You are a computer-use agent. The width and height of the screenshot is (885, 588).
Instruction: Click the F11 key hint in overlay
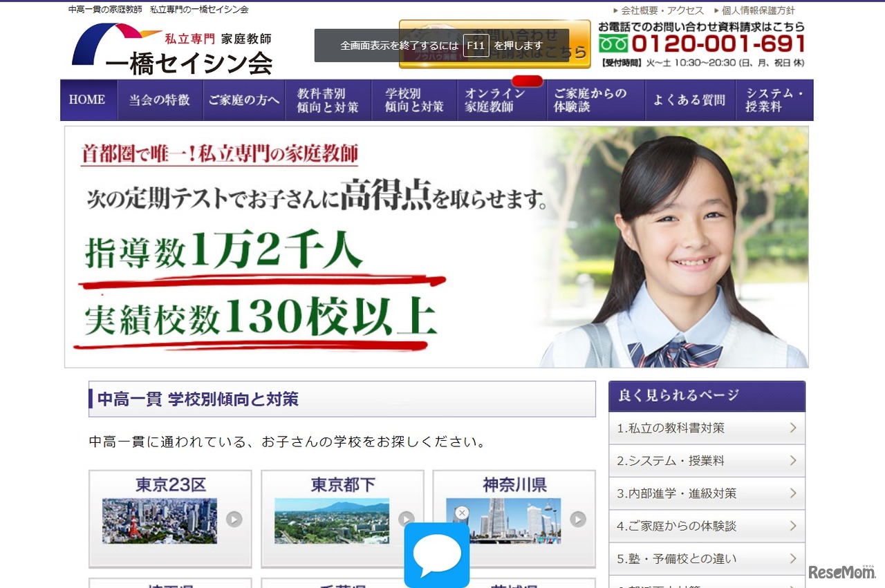tap(476, 46)
